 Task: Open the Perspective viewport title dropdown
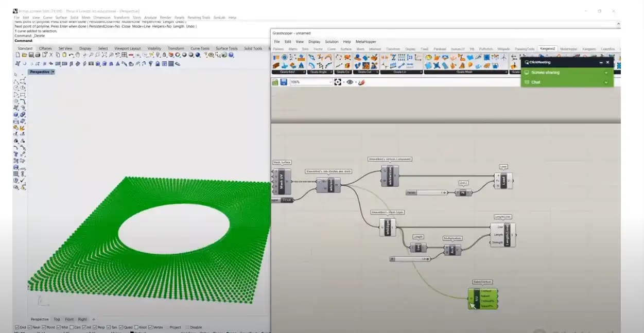[53, 72]
